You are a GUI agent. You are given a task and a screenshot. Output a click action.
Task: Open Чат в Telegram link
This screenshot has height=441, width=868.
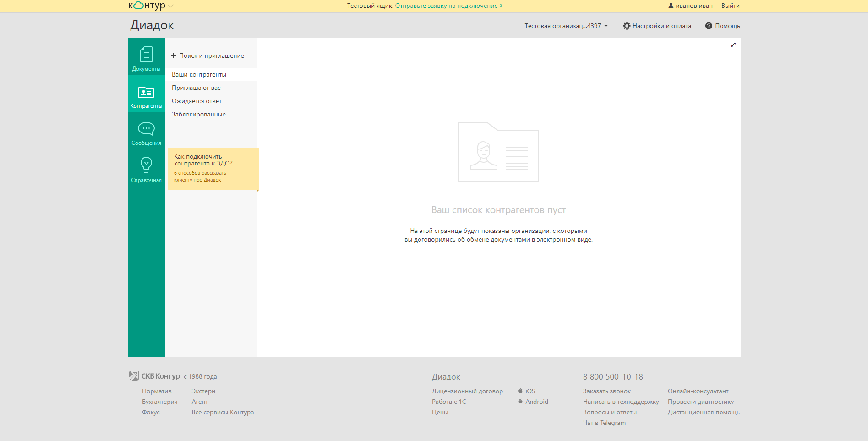pyautogui.click(x=604, y=423)
